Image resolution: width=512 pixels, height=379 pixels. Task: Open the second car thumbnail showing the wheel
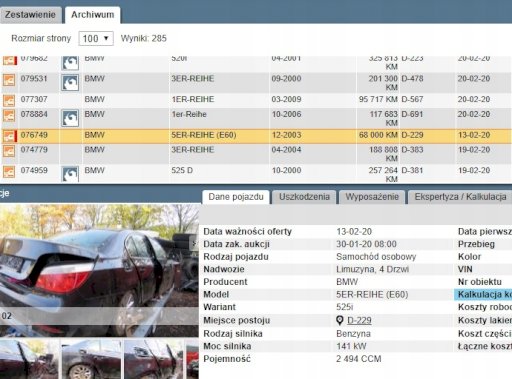(91, 359)
